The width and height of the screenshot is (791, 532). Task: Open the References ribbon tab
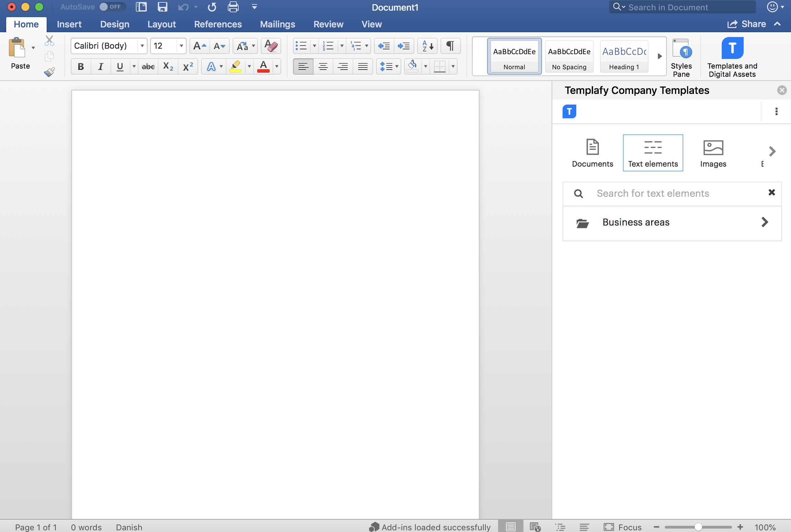click(x=218, y=24)
